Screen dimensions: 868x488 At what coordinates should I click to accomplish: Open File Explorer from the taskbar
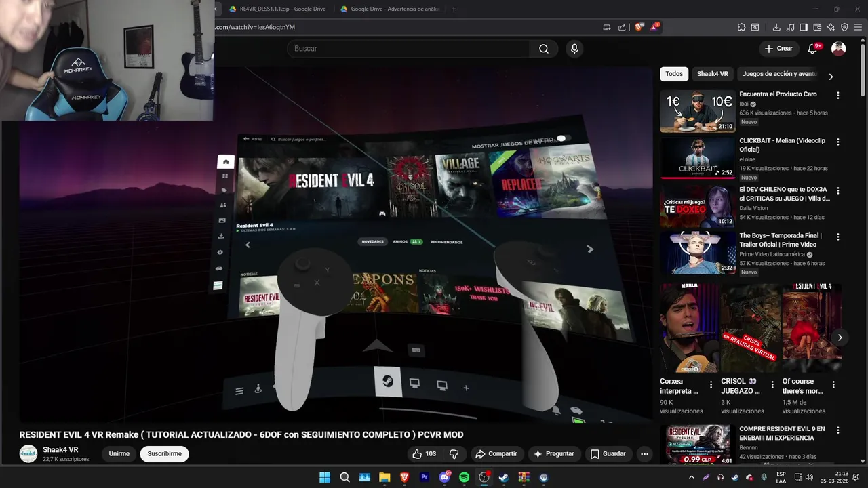point(384,477)
